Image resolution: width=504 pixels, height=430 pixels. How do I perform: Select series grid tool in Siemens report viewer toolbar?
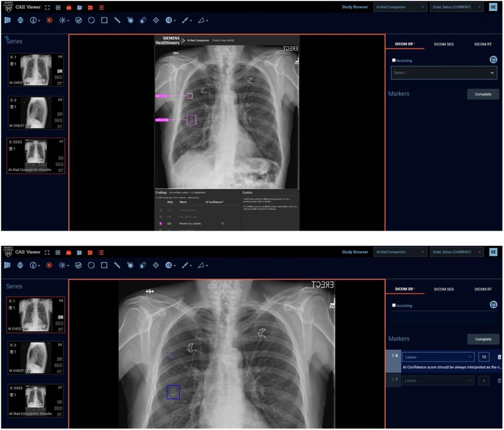(7, 20)
